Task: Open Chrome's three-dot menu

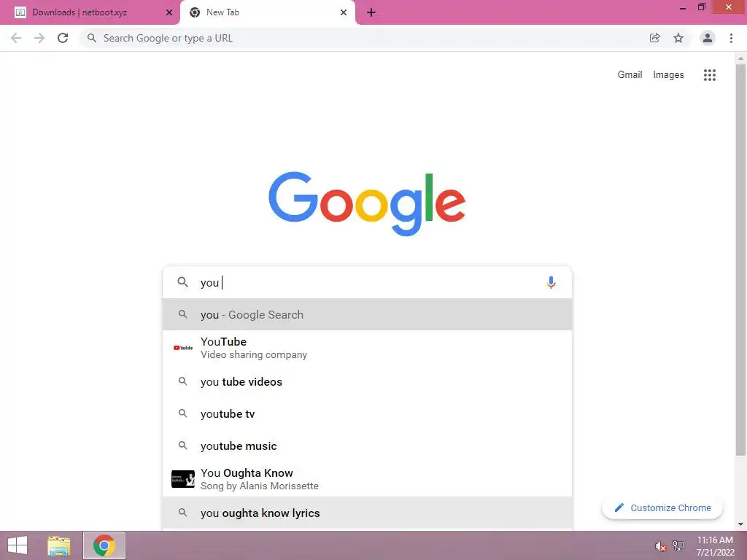Action: click(731, 38)
